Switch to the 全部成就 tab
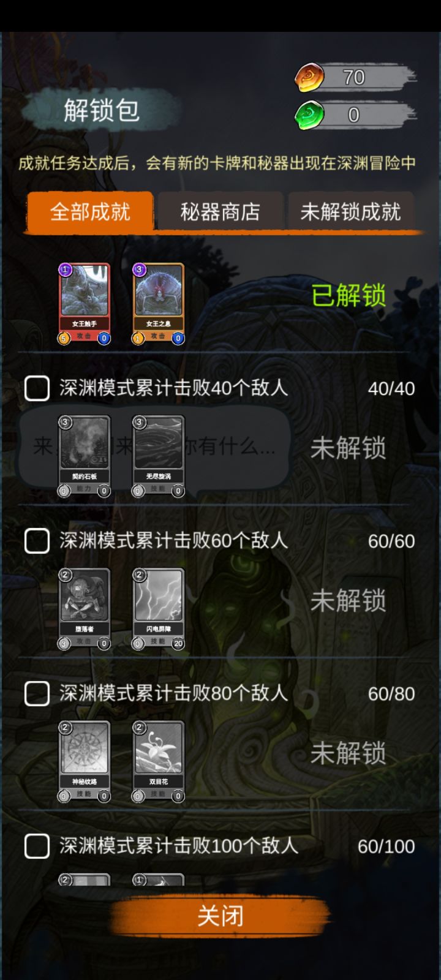Viewport: 441px width, 980px height. 90,212
